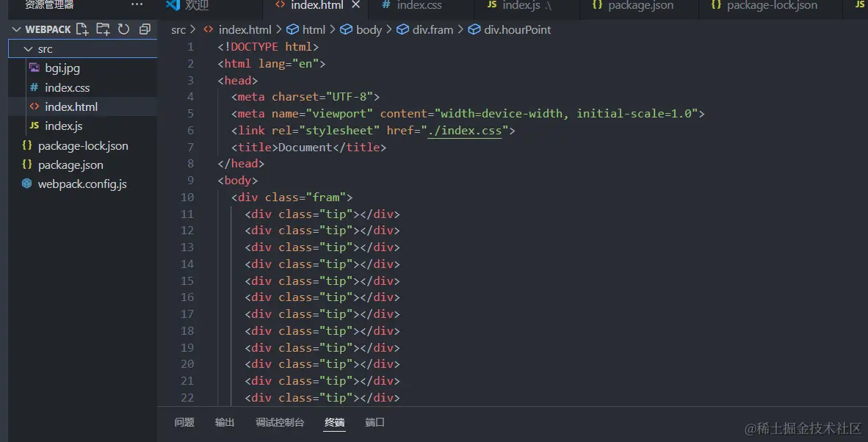Switch to the index.html editor tab
Screen dimensions: 868x442
pos(317,6)
